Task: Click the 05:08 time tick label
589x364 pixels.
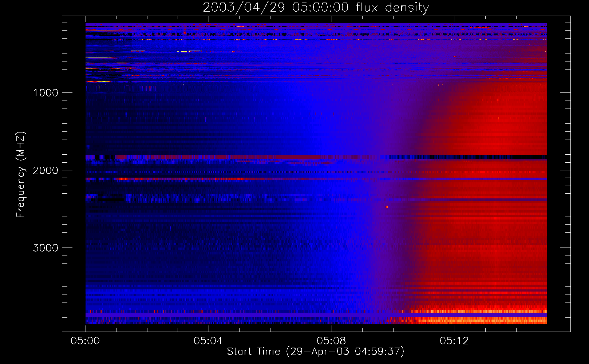Action: 331,341
